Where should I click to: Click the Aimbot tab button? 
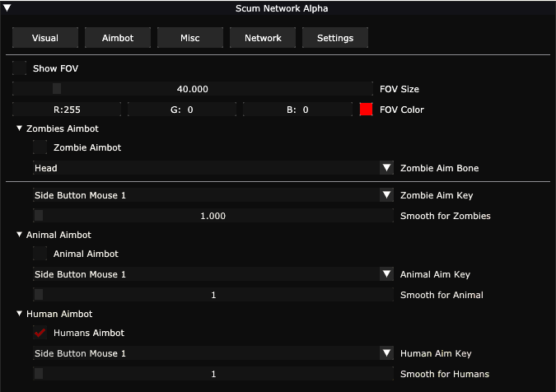tap(118, 38)
